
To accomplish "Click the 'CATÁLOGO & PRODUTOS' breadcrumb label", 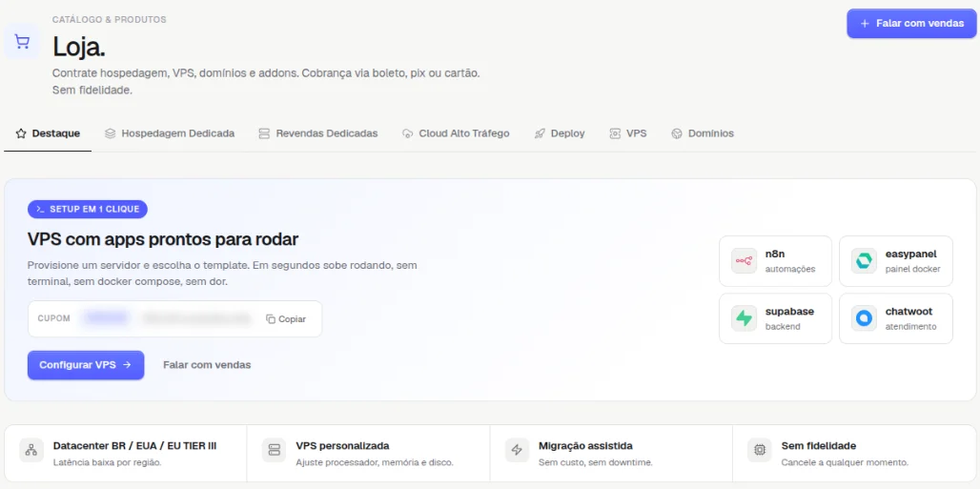I will coord(110,20).
